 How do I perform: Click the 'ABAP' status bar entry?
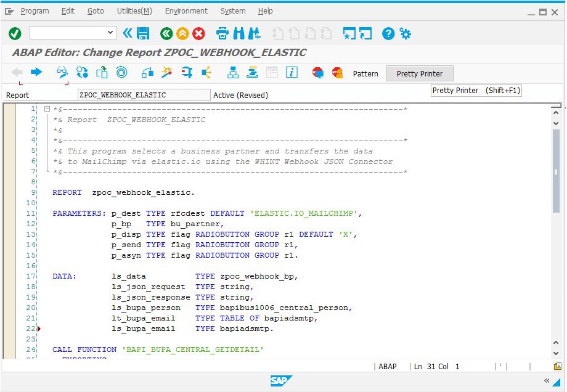[387, 366]
